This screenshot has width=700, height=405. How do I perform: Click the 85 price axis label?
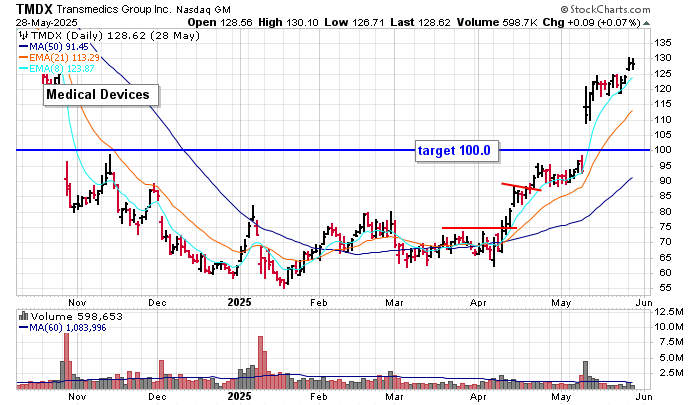click(x=662, y=196)
